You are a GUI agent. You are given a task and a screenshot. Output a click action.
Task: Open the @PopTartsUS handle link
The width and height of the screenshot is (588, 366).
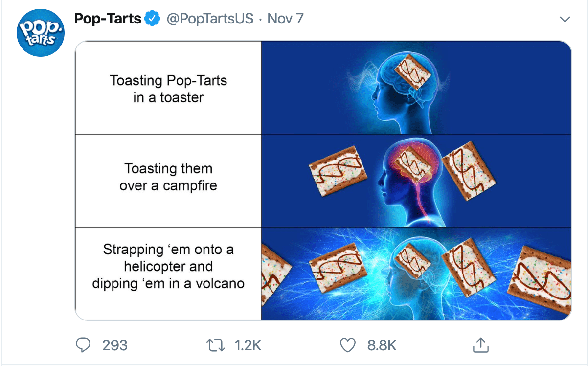[211, 18]
